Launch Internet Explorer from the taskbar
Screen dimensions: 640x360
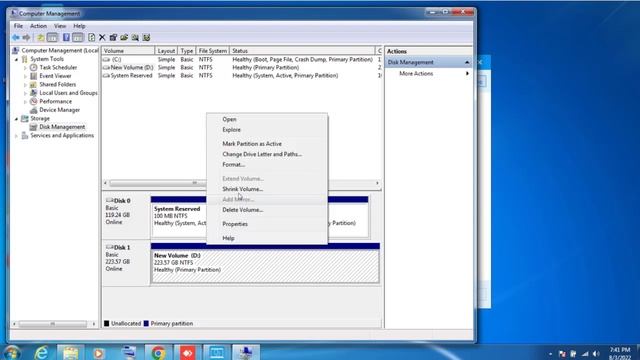point(41,352)
